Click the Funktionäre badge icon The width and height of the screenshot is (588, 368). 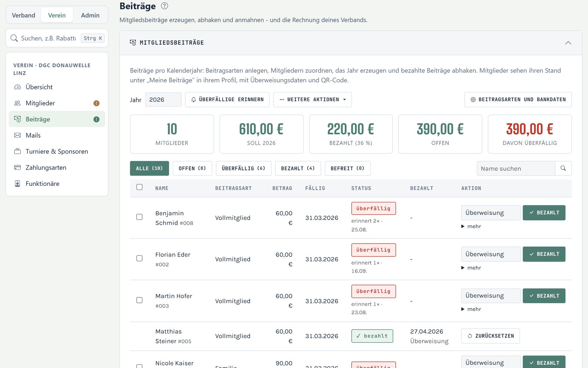[17, 184]
